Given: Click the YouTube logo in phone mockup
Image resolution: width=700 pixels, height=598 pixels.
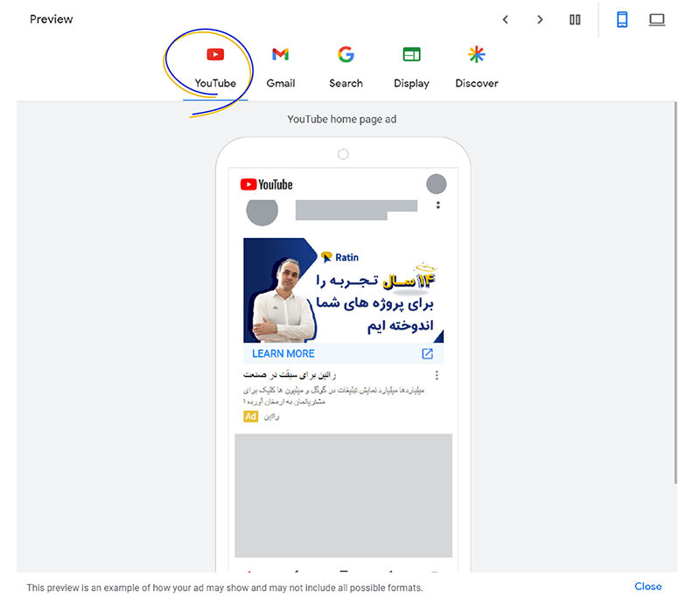Looking at the screenshot, I should [x=267, y=184].
